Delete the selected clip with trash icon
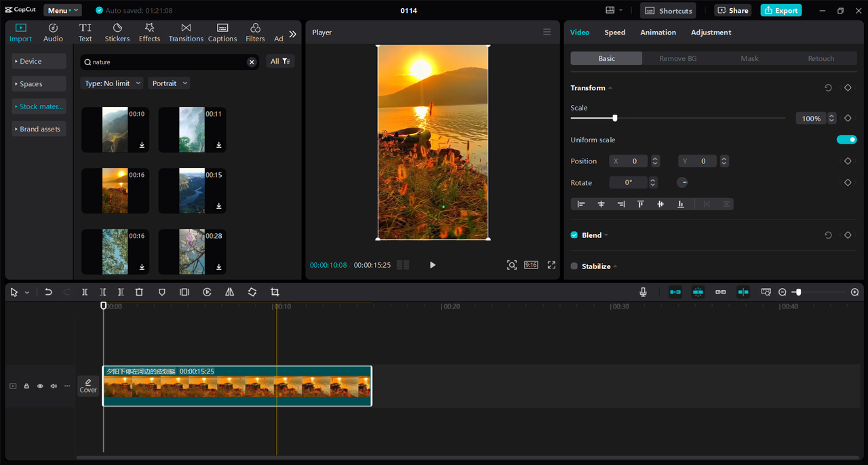Viewport: 868px width, 465px height. pyautogui.click(x=139, y=292)
